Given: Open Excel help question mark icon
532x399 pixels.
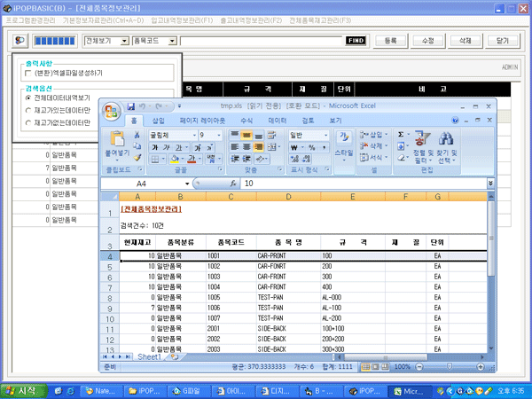Looking at the screenshot, I should coord(455,120).
